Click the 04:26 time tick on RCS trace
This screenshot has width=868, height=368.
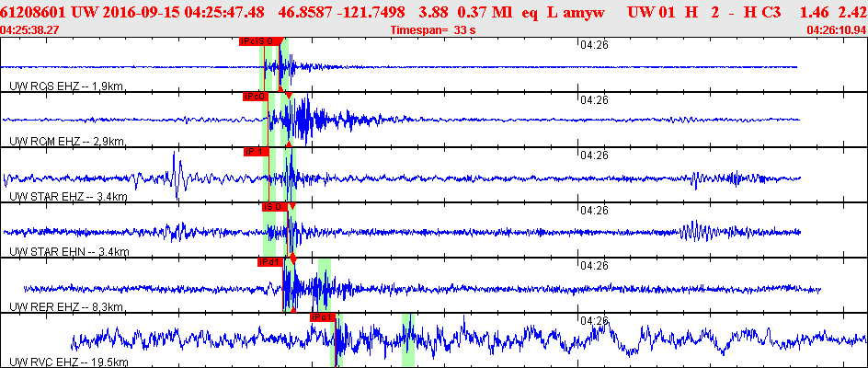point(594,45)
